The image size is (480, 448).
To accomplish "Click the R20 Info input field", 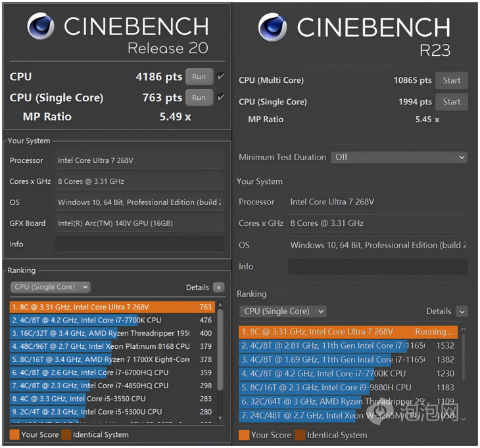I will [139, 244].
